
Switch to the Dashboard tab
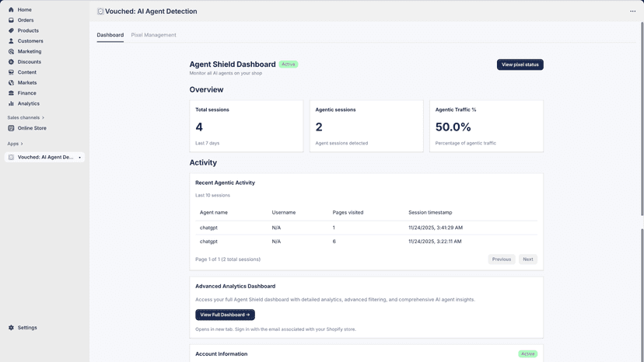tap(110, 35)
